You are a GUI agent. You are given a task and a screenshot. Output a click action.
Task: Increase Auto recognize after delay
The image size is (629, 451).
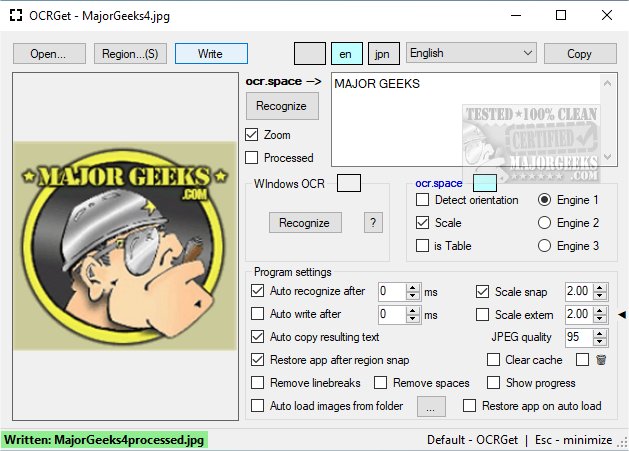click(x=413, y=288)
